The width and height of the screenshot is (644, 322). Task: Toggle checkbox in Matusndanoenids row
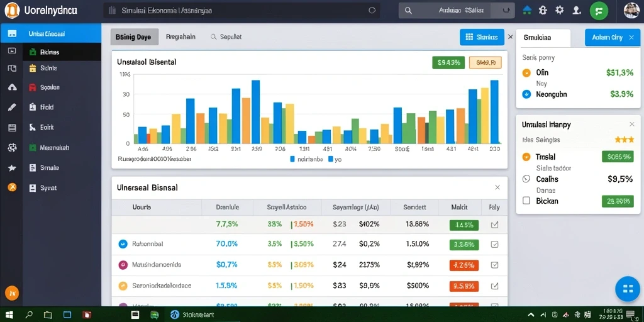494,265
